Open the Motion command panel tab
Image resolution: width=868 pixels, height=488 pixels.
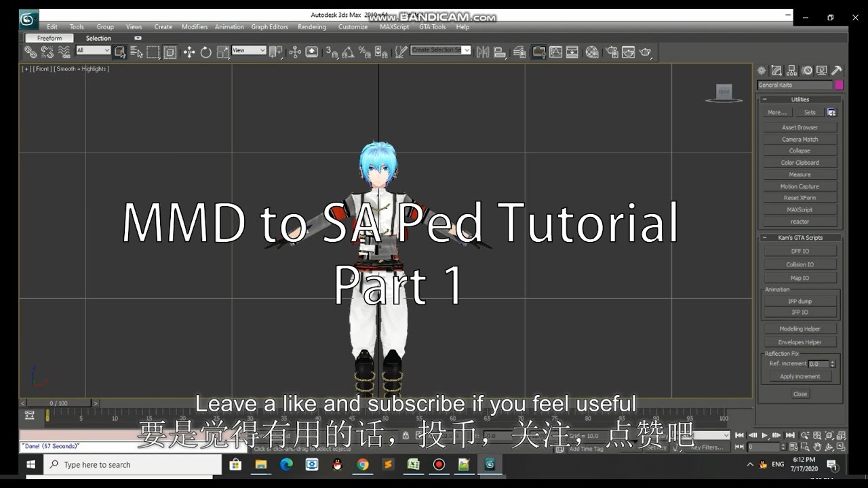click(x=807, y=70)
